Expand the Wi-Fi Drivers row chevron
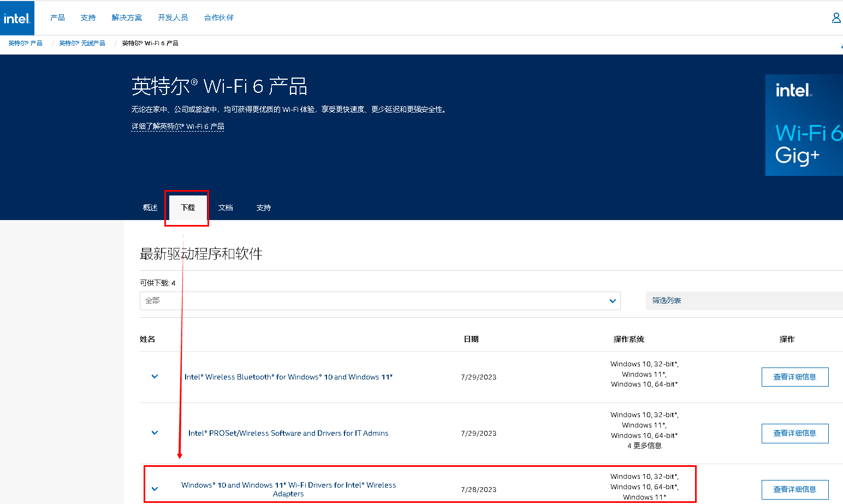The height and width of the screenshot is (504, 843). point(155,489)
